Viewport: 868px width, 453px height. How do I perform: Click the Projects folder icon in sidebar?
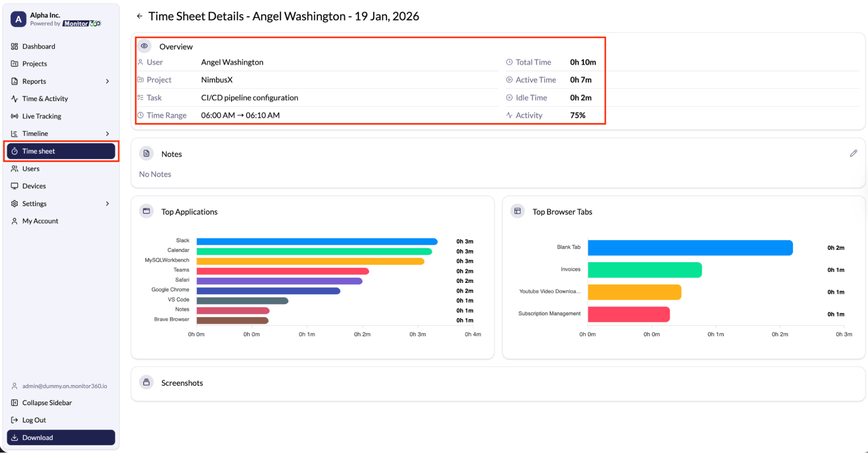coord(14,64)
